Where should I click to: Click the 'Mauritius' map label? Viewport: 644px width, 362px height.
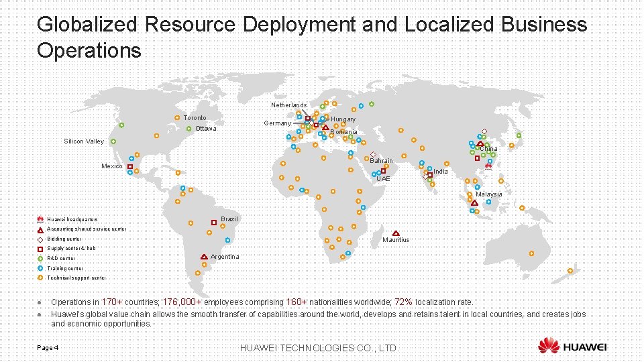(x=396, y=240)
